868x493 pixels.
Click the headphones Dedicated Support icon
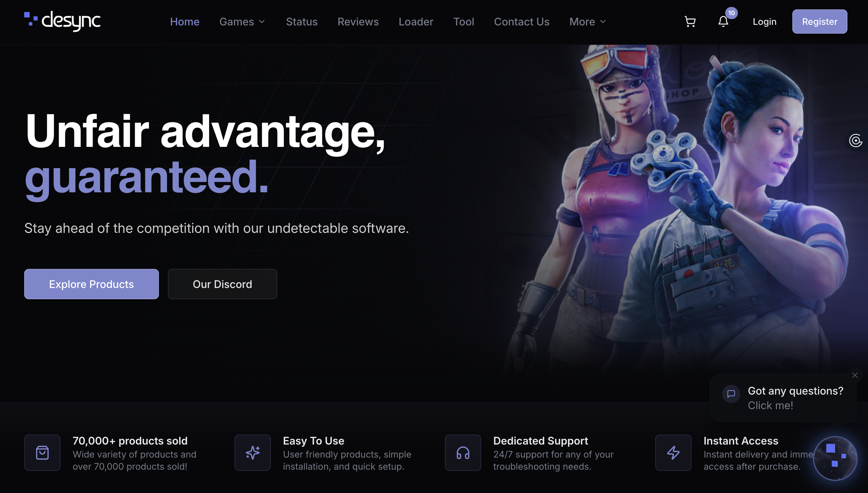(x=463, y=453)
